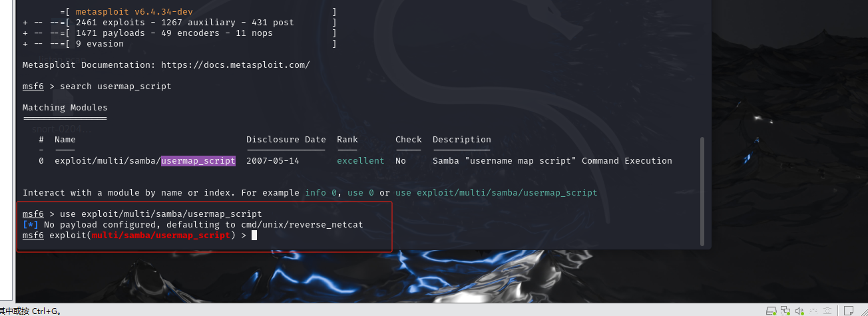Click the greyed printer status icon
The width and height of the screenshot is (868, 316).
click(827, 311)
